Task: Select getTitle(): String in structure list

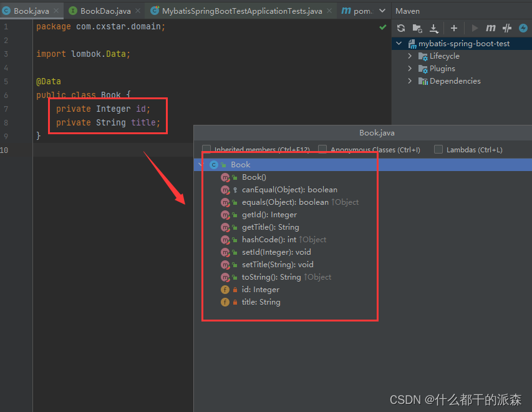Action: click(x=271, y=227)
